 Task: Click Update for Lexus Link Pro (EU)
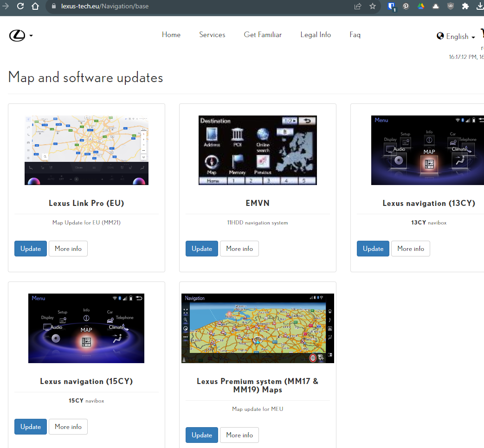(31, 249)
